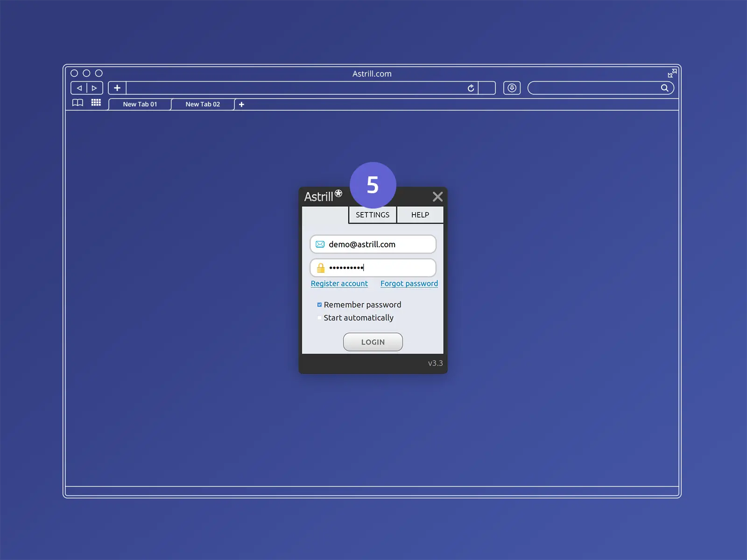Viewport: 747px width, 560px height.
Task: Reload the page with the refresh icon
Action: coord(471,88)
